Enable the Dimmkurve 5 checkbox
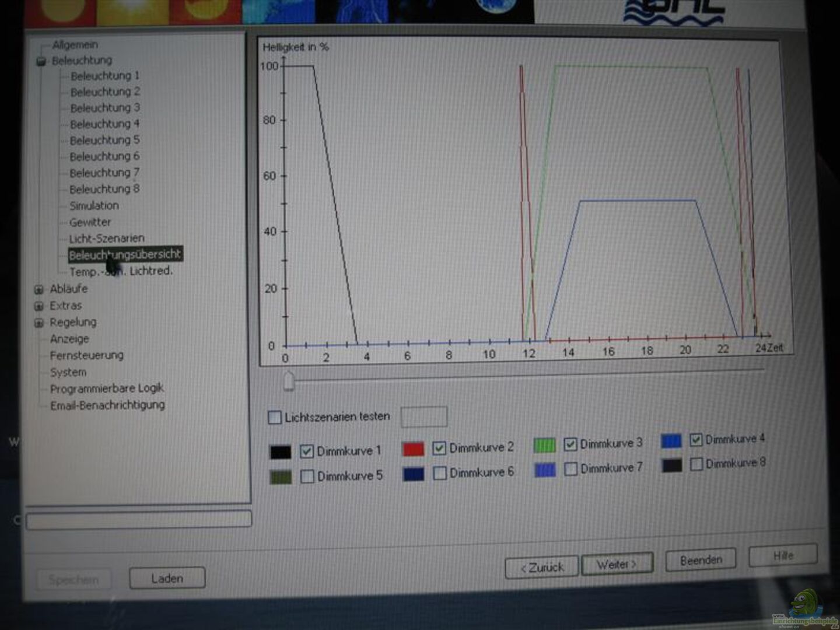This screenshot has height=630, width=840. (307, 477)
